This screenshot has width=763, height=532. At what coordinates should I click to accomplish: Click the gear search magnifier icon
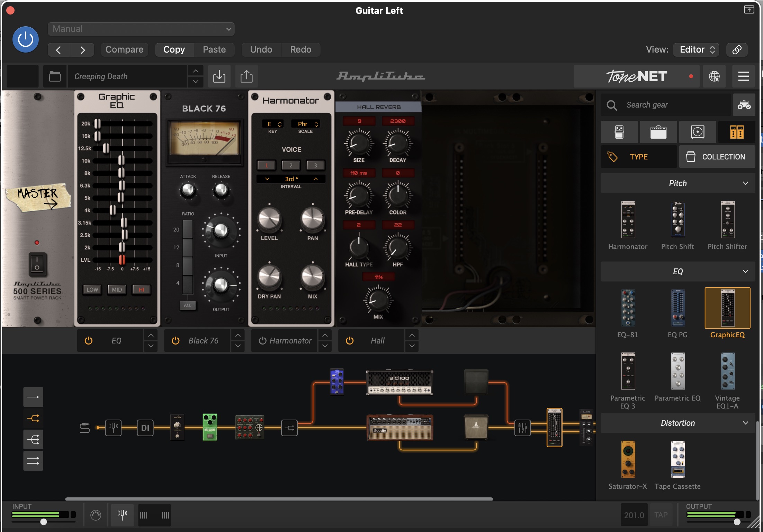pyautogui.click(x=612, y=105)
